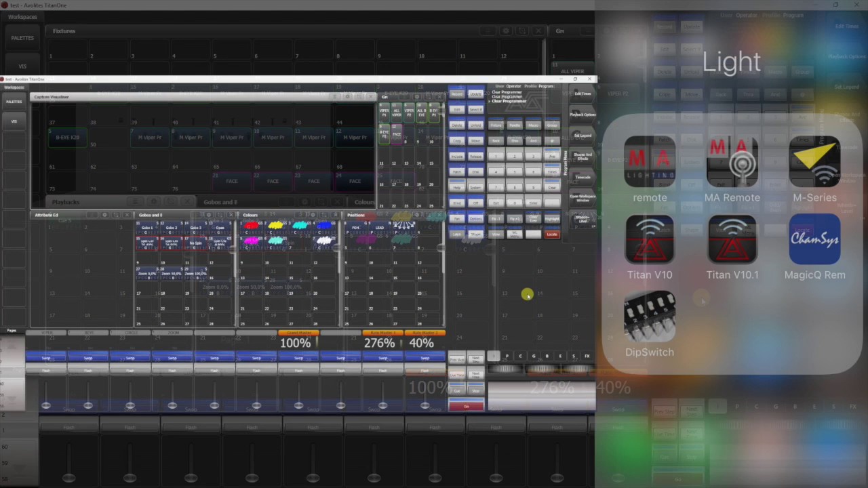Select the LEAD position palette
The height and width of the screenshot is (488, 868).
[379, 228]
